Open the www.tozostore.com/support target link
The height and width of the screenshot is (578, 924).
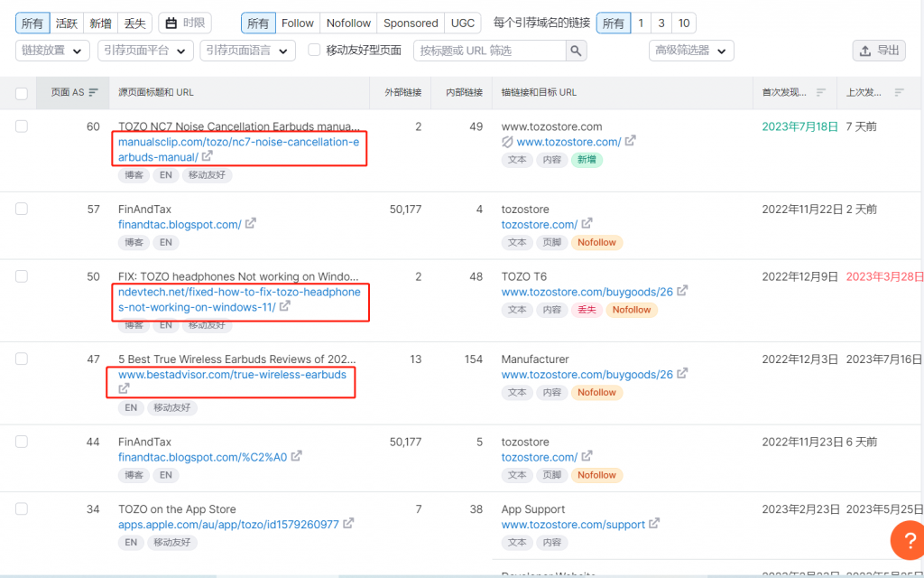click(x=573, y=525)
